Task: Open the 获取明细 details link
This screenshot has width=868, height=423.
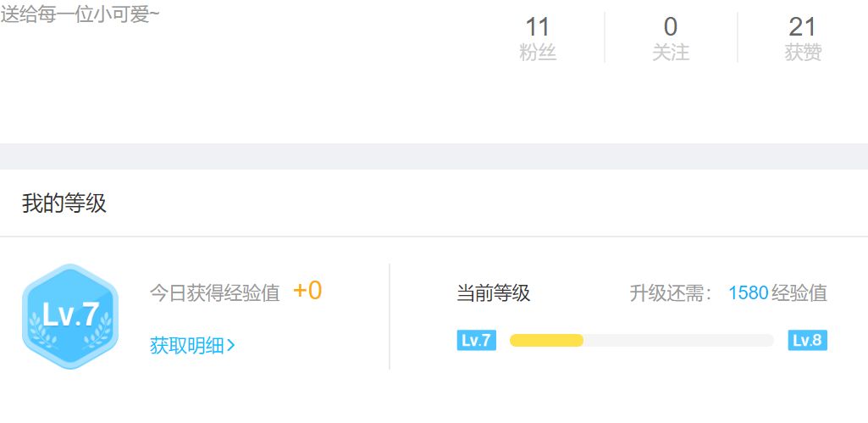Action: [x=187, y=346]
